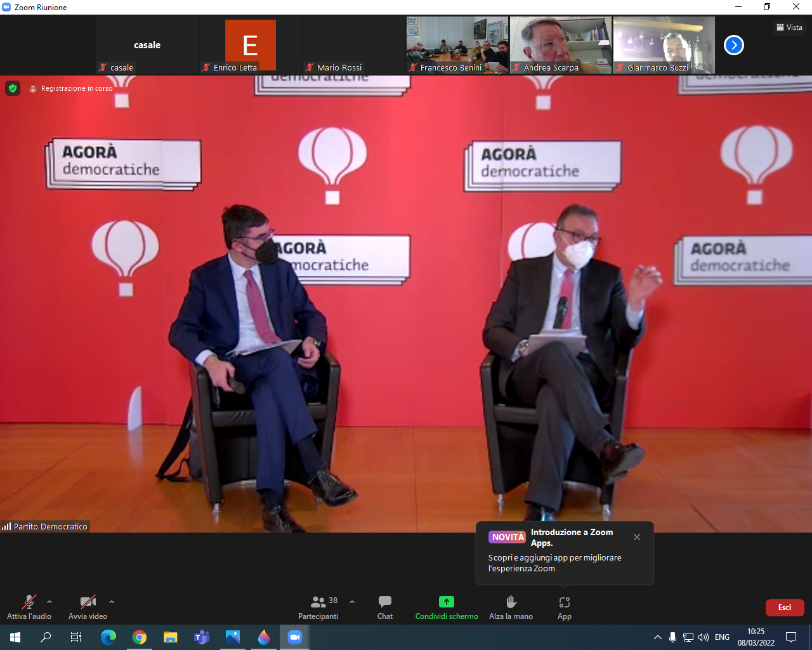Viewport: 812px width, 650px height.
Task: Open the Chat panel
Action: coord(384,607)
